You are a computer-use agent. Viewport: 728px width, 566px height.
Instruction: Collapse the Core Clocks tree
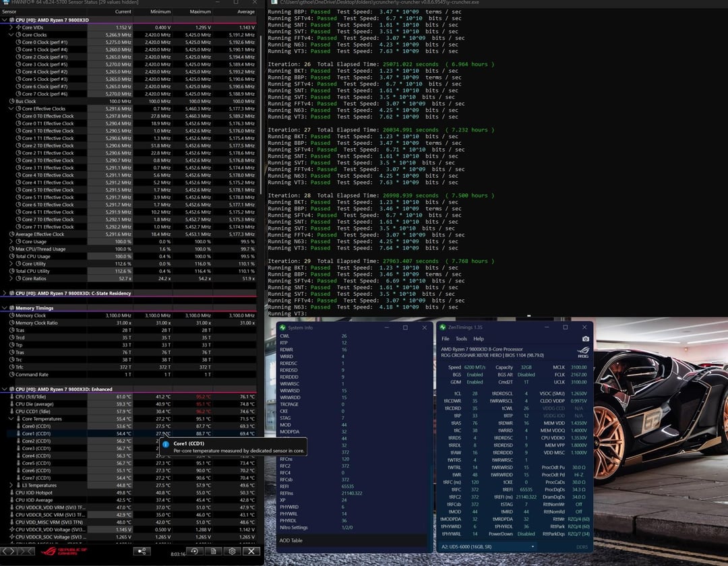[11, 35]
